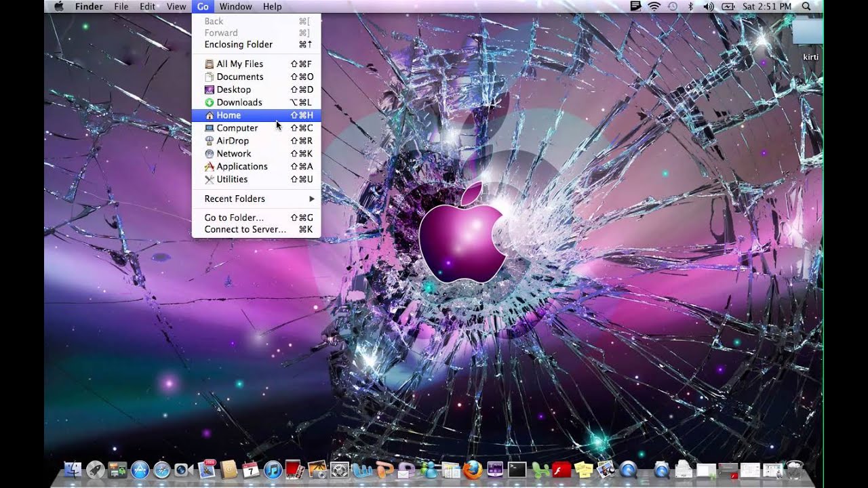Open the Edit menu

[x=147, y=6]
